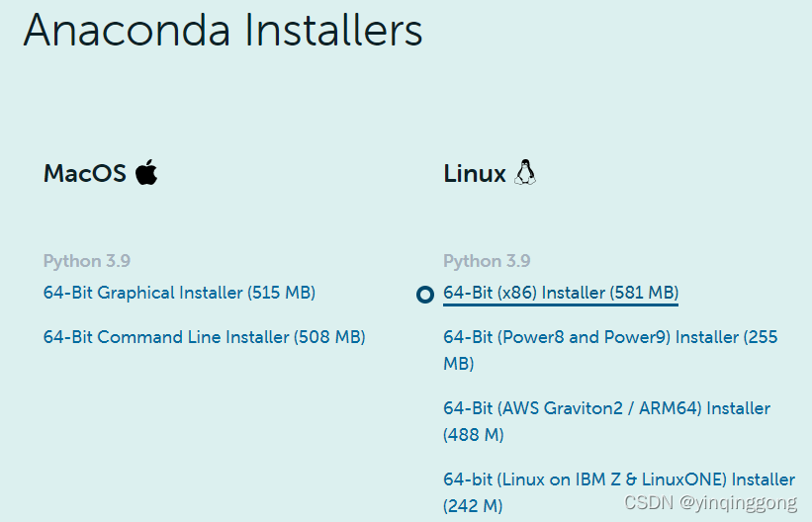Download the 64-Bit Command Line Installer
The height and width of the screenshot is (522, 812).
204,337
